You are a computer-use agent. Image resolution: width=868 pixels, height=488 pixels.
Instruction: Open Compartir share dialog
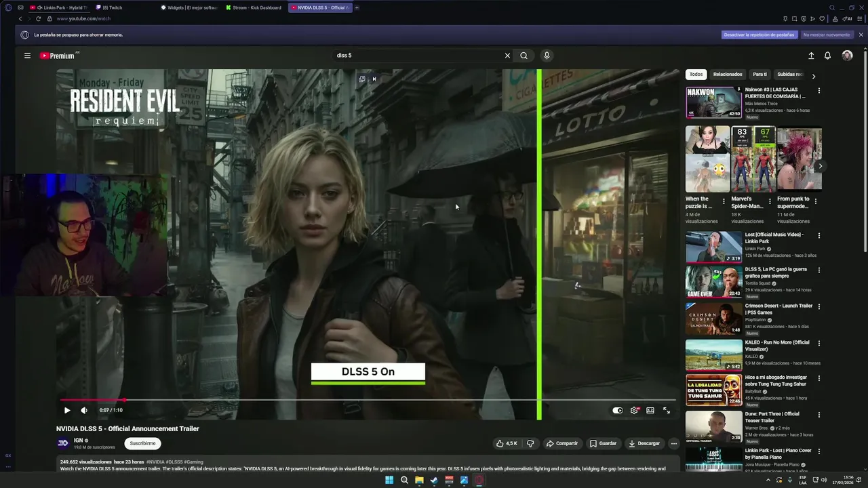click(562, 443)
